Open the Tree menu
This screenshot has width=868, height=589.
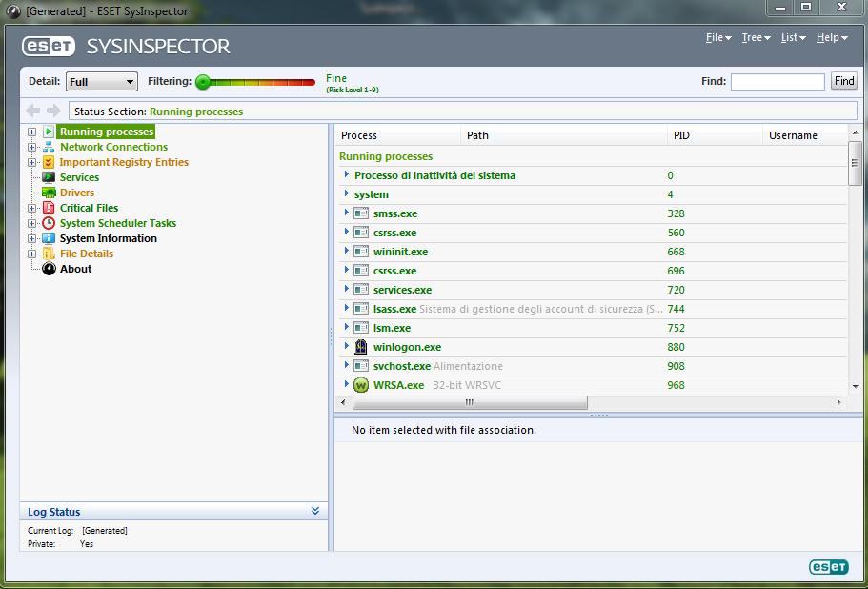(x=757, y=37)
